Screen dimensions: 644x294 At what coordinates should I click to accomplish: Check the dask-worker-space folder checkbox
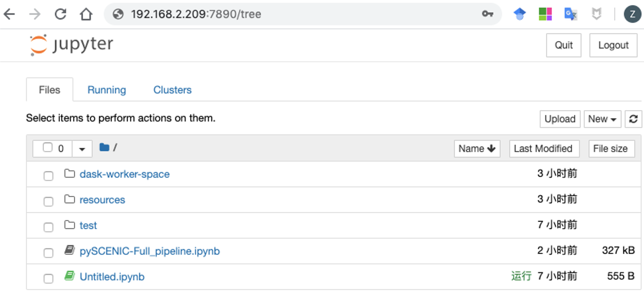(x=48, y=176)
